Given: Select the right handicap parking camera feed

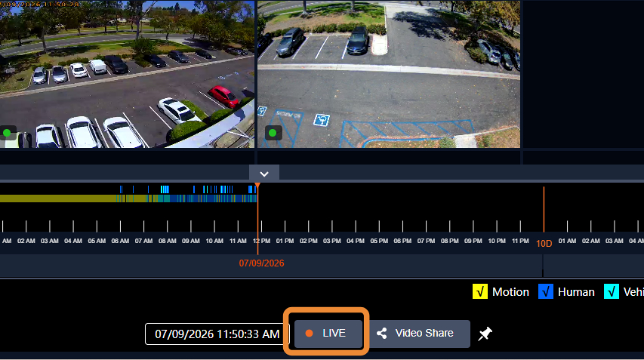Looking at the screenshot, I should (x=389, y=74).
